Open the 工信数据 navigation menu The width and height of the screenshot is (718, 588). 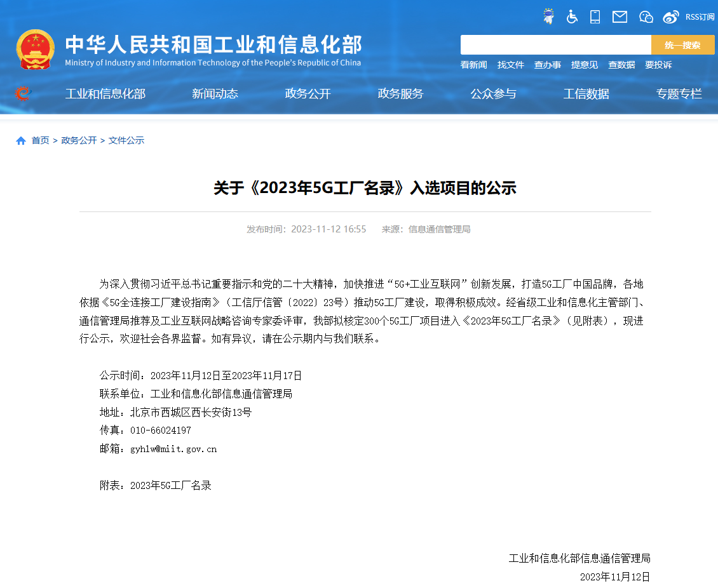(x=586, y=94)
